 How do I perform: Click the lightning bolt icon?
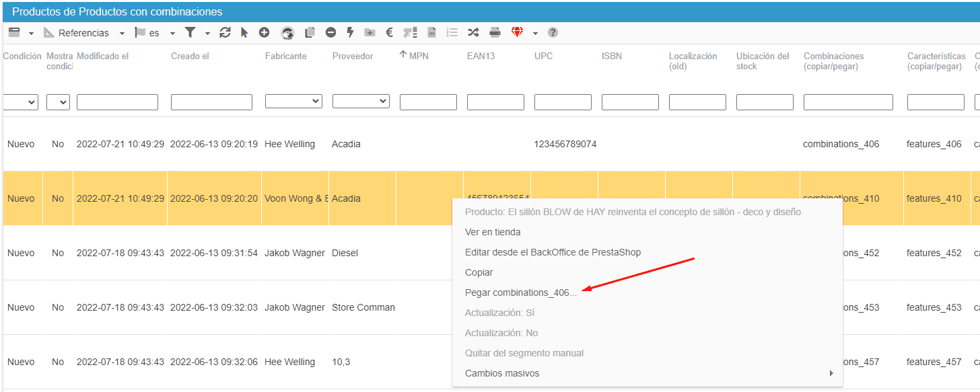click(x=350, y=32)
